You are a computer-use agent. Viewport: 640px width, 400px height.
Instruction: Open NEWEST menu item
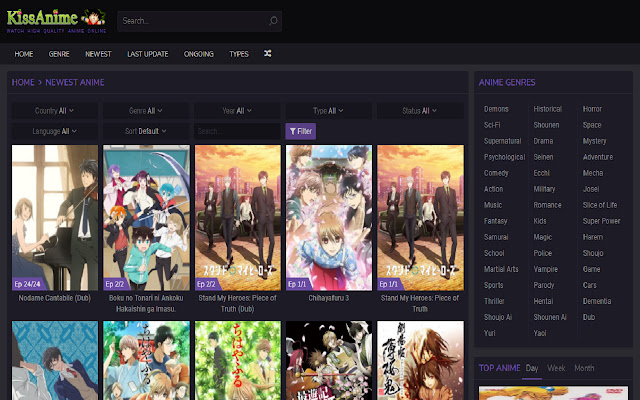click(x=98, y=54)
